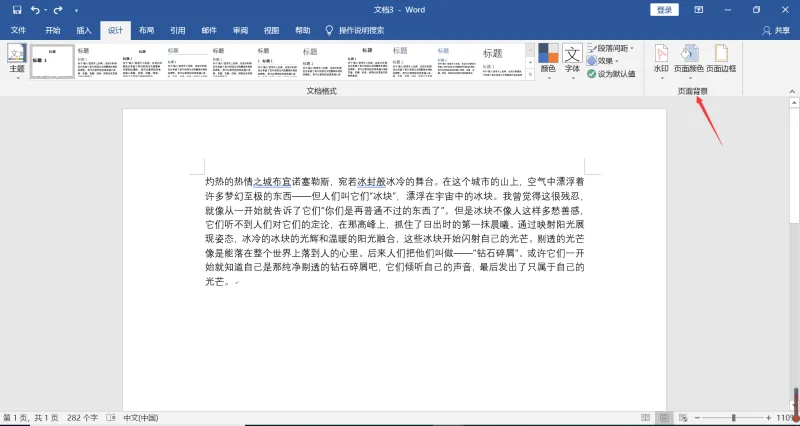
Task: Open the 页面边框 page borders dialog
Action: (721, 59)
